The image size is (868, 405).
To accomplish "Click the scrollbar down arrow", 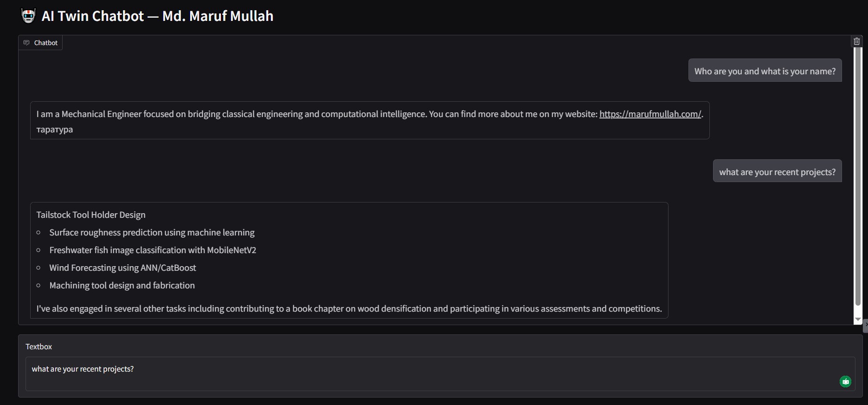I will click(x=858, y=320).
